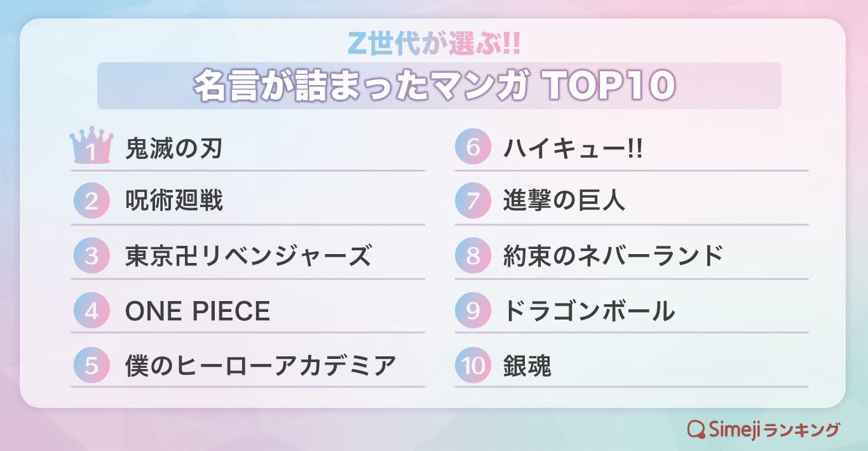Select the 呪術廻戦 entry
This screenshot has height=451, width=868.
(x=174, y=202)
